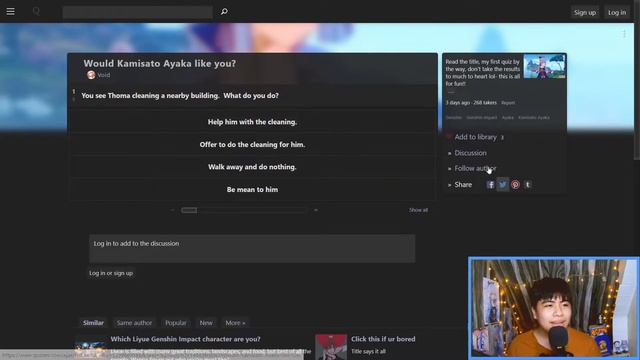
Task: Click Follow author in sidebar
Action: (475, 168)
